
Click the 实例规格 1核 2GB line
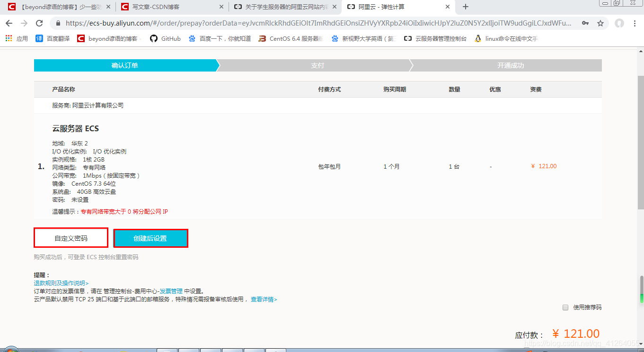[78, 159]
